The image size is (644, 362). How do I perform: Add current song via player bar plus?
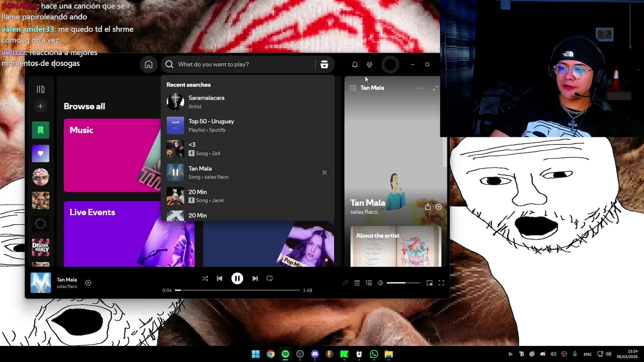(x=88, y=283)
